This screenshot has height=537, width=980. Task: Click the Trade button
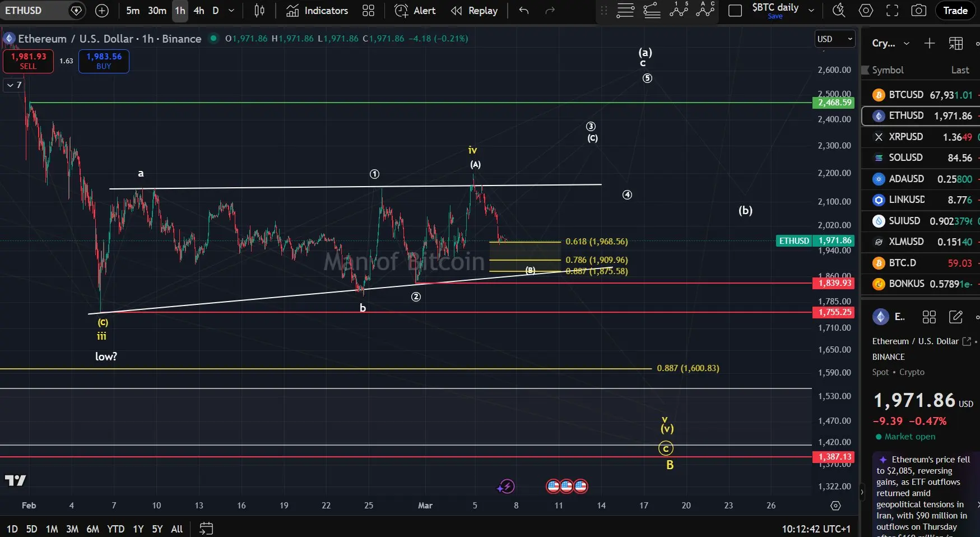coord(955,11)
